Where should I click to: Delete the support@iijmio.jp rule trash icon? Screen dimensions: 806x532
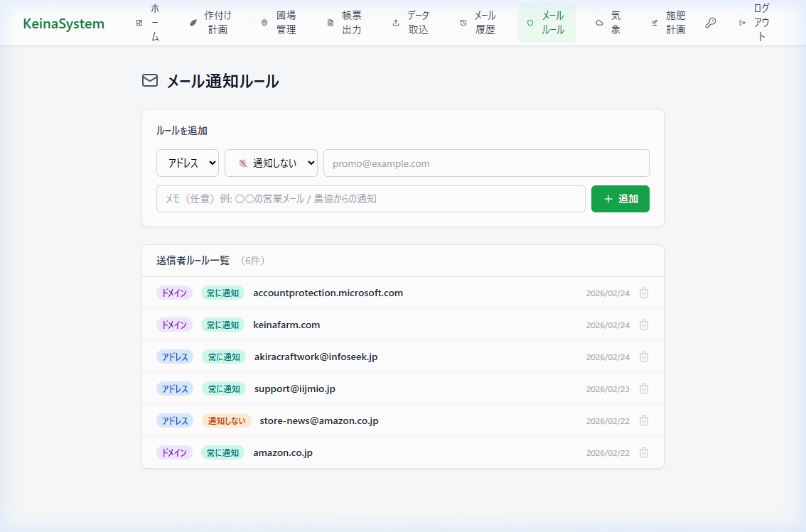[644, 389]
